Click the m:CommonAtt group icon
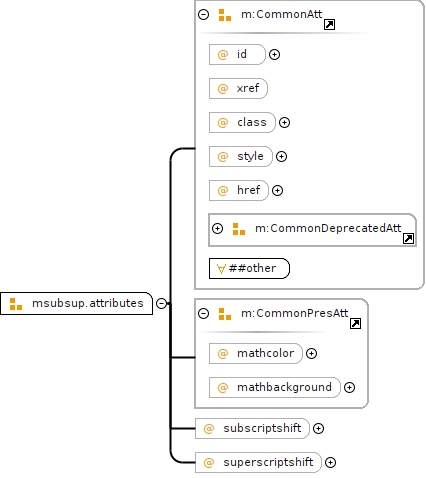 click(225, 15)
